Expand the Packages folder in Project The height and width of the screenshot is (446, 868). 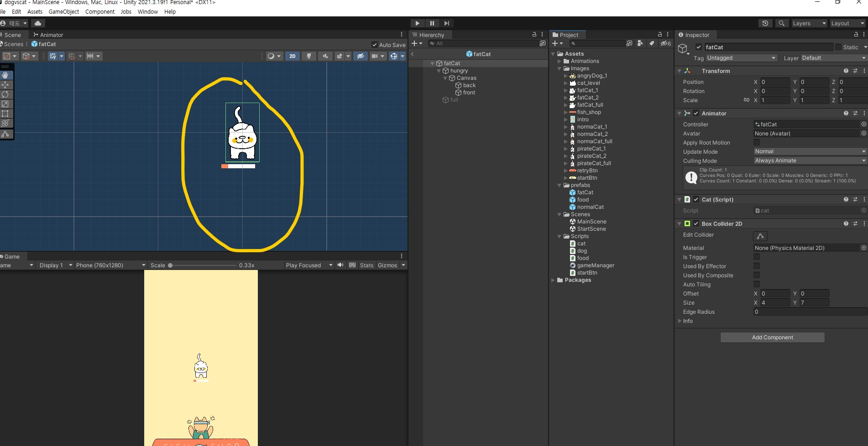pos(554,280)
